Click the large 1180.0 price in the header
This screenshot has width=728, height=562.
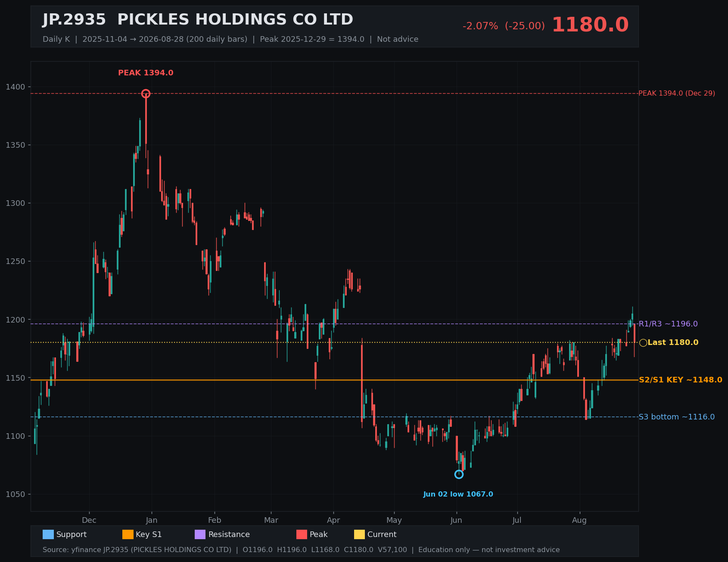click(590, 25)
